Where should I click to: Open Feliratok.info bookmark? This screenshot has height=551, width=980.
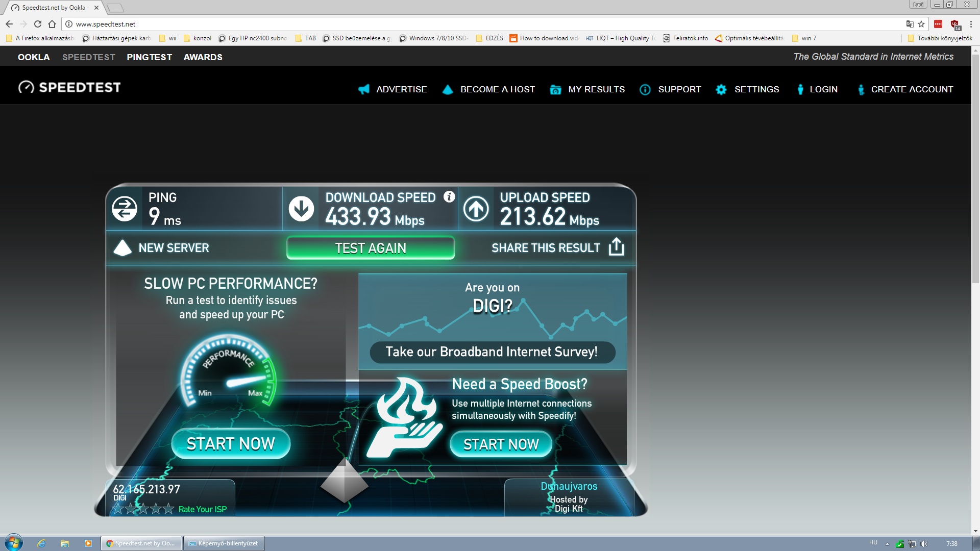point(685,38)
